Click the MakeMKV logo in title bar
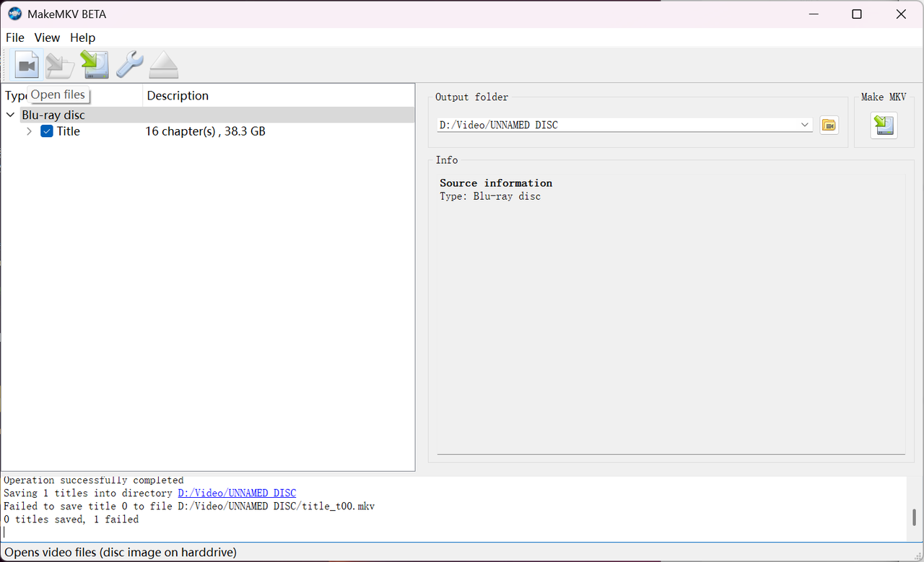 [x=15, y=14]
